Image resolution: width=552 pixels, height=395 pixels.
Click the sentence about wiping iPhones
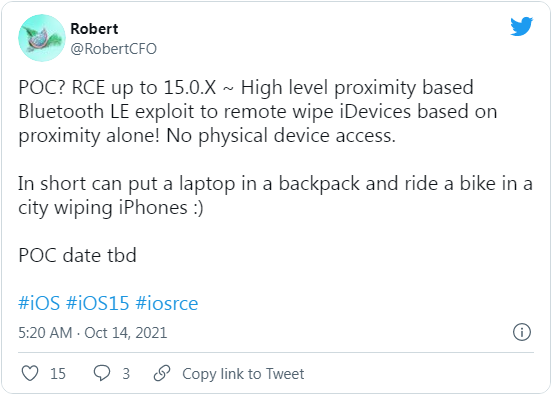tap(275, 195)
